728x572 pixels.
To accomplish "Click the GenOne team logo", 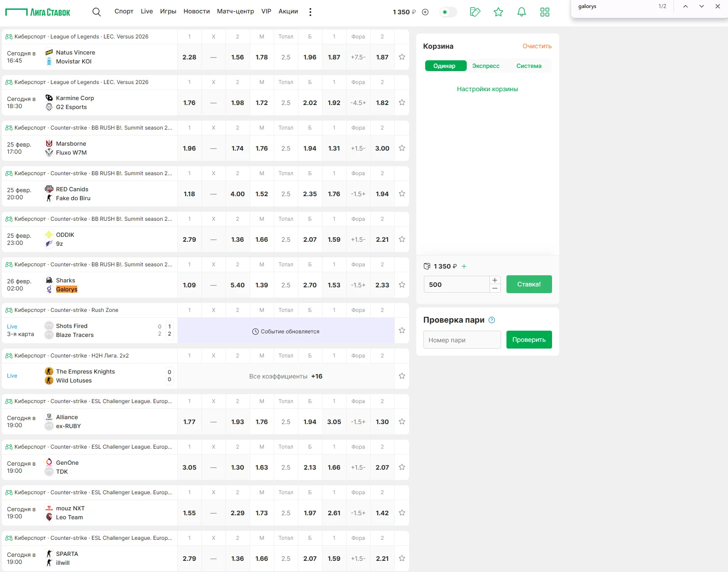I will click(x=49, y=463).
